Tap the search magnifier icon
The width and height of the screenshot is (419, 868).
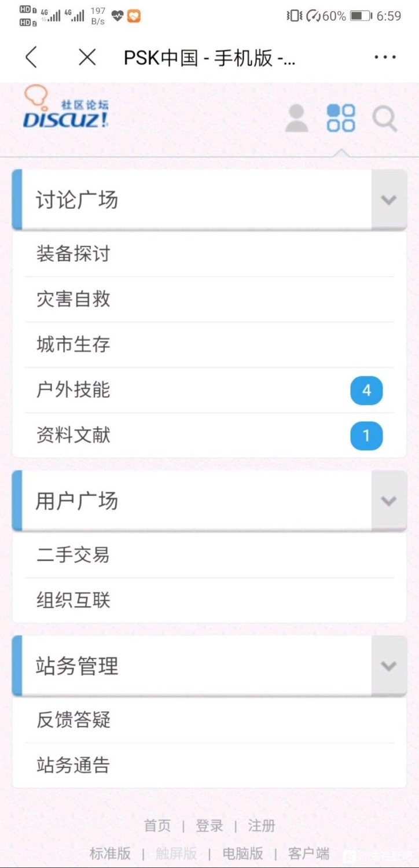[385, 119]
